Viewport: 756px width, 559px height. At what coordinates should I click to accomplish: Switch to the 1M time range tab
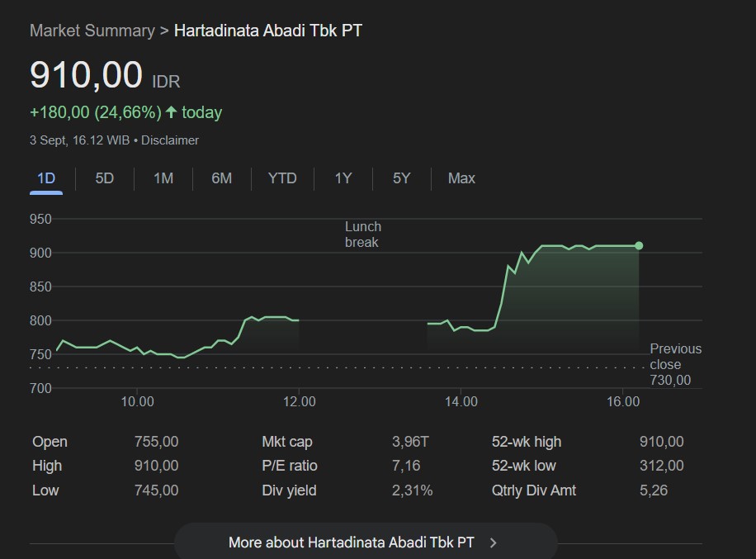(x=163, y=178)
